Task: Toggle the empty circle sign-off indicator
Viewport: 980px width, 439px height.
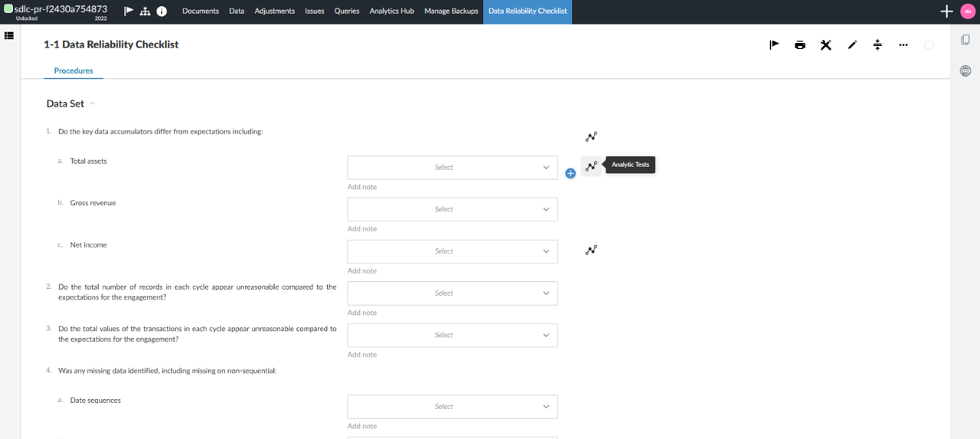Action: pos(929,45)
